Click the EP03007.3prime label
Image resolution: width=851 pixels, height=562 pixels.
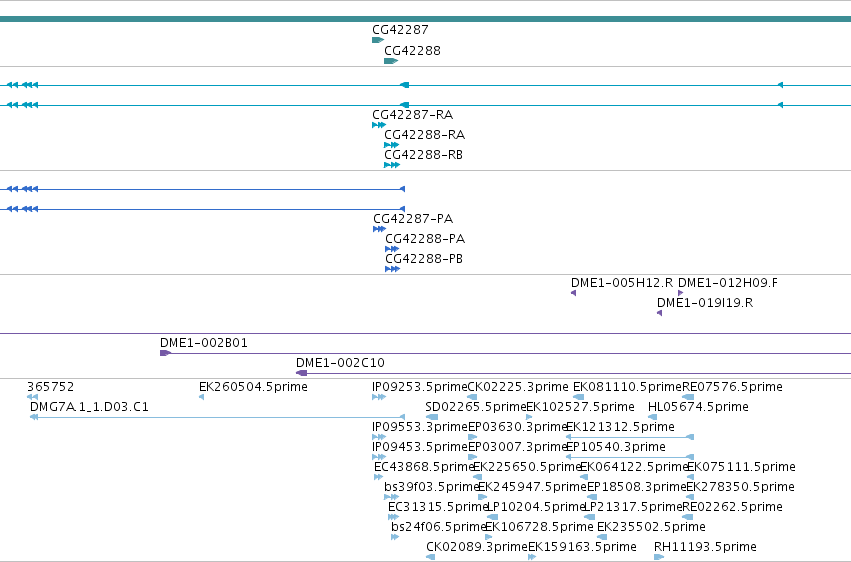click(x=518, y=448)
